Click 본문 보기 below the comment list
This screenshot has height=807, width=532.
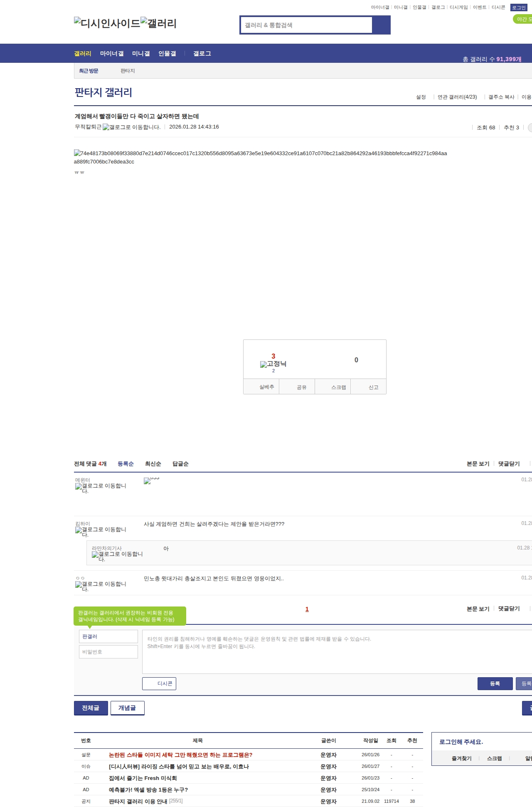point(478,609)
